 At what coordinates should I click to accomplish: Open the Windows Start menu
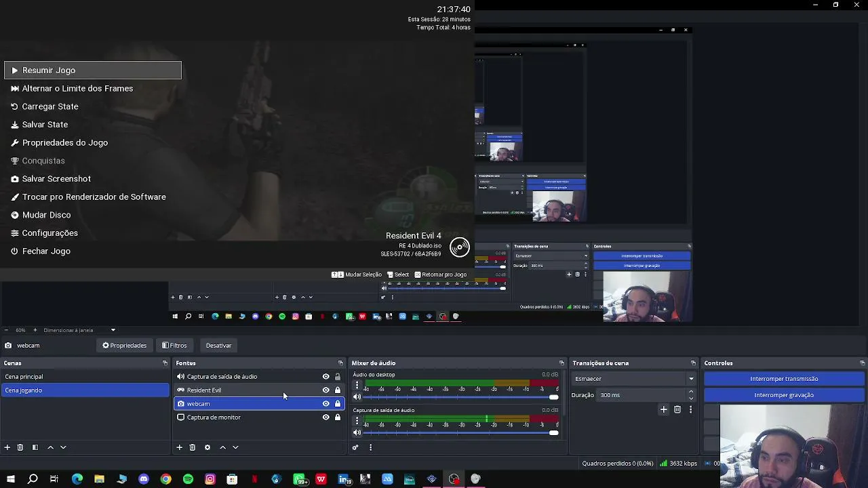(11, 479)
